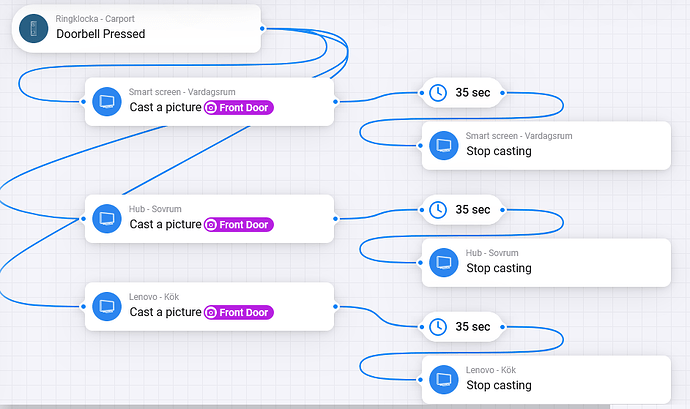Click the Smart screen Vardagsrum cast icon
Screen dimensions: 690x409
107,102
